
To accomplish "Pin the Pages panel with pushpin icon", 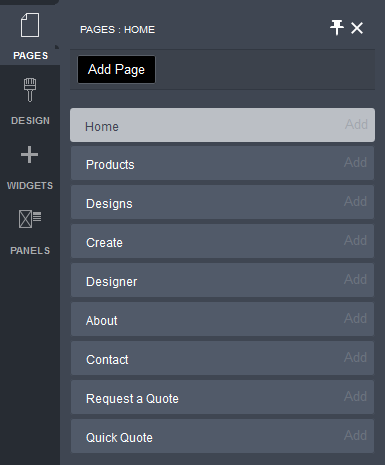I will tap(337, 28).
